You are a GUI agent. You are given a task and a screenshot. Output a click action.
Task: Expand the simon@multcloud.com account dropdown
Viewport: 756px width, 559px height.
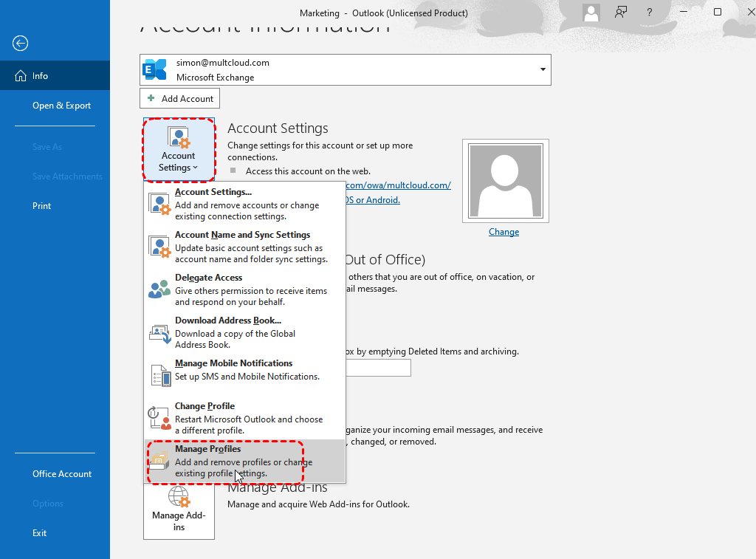tap(543, 70)
